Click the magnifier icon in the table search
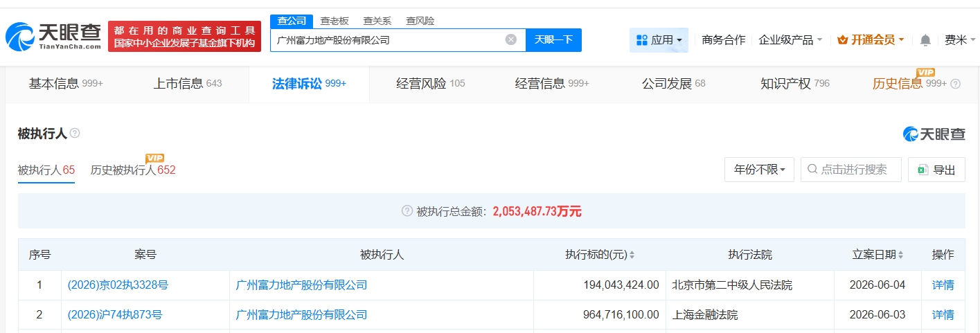Image resolution: width=980 pixels, height=333 pixels. coord(812,170)
